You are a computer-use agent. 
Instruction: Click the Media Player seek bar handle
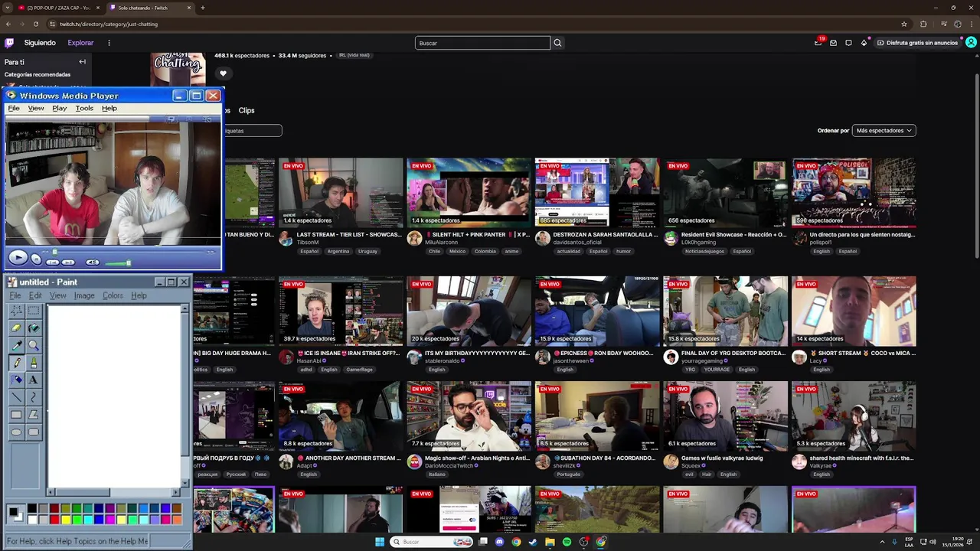pyautogui.click(x=54, y=251)
